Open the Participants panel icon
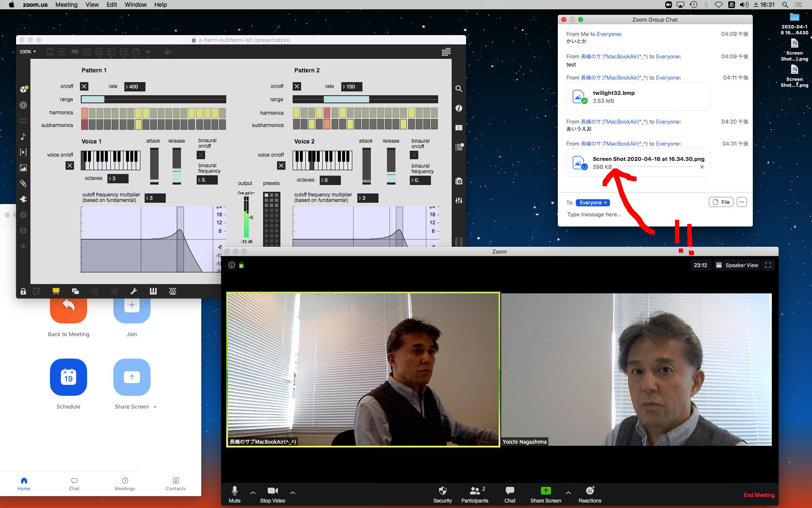 pos(475,491)
